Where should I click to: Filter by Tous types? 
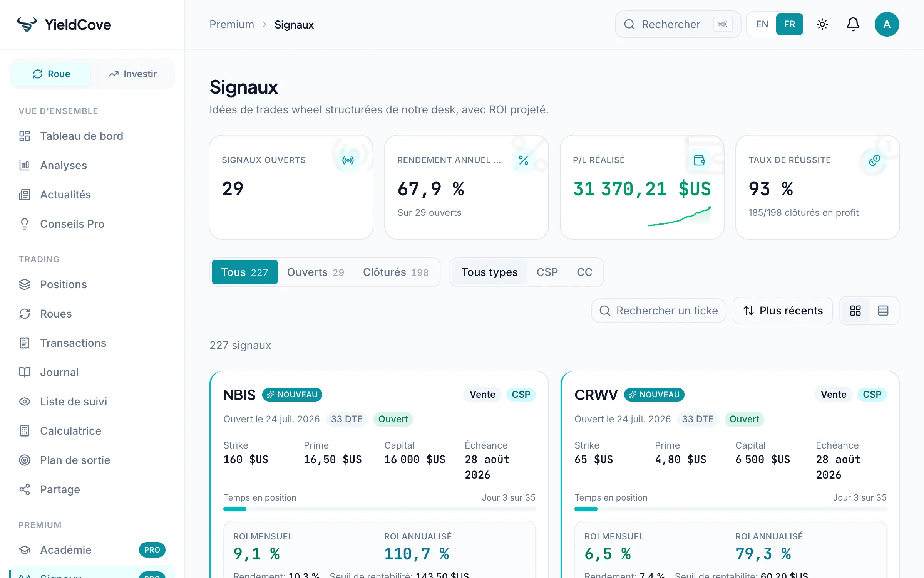[490, 272]
